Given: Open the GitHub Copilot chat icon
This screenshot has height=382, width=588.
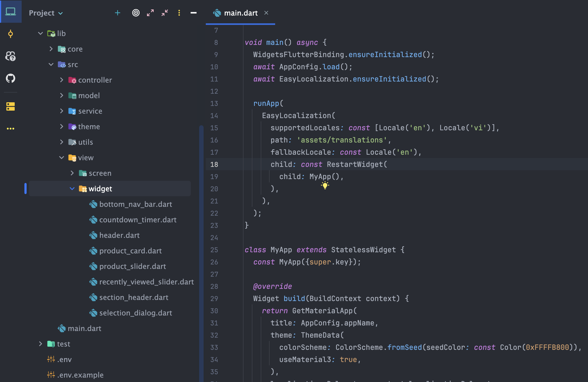Looking at the screenshot, I should point(11,56).
